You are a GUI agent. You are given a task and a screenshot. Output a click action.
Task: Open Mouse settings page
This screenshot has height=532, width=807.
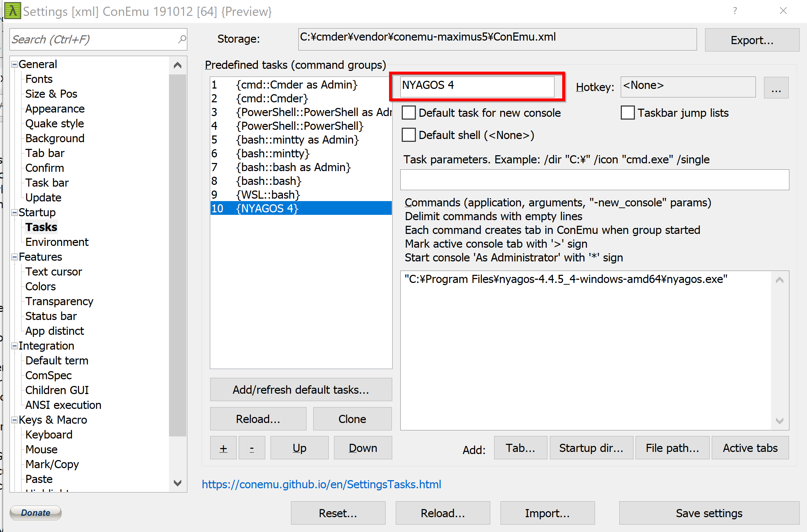coord(41,449)
